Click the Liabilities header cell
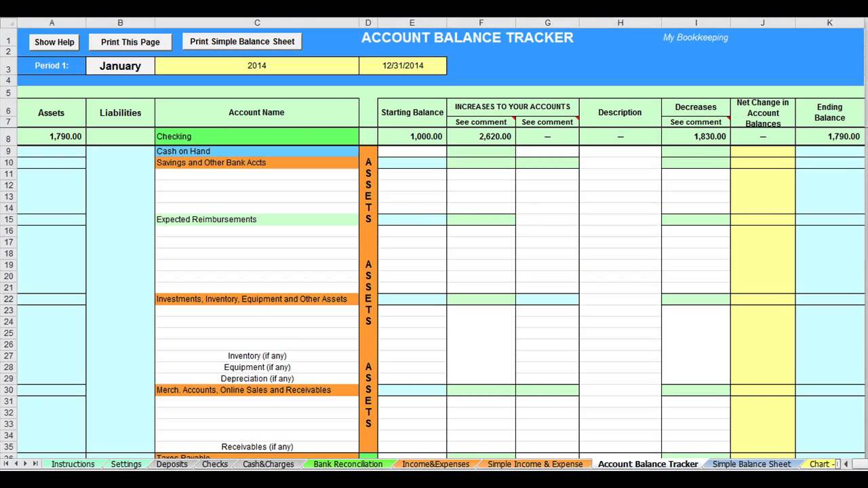868x488 pixels. (120, 113)
